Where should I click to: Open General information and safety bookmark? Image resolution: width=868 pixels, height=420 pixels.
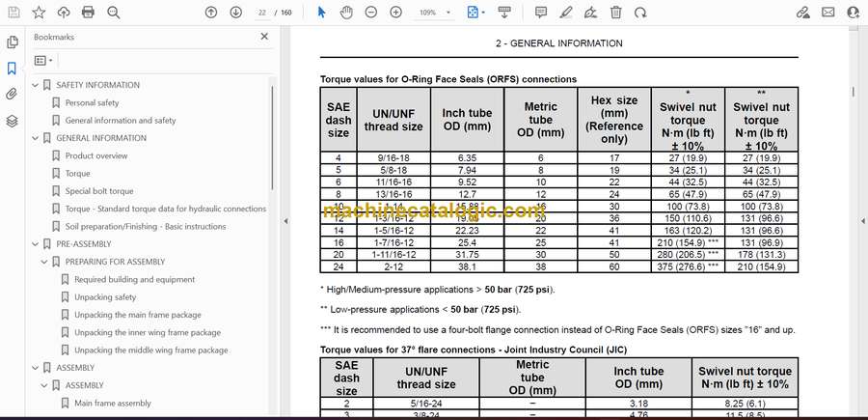point(121,121)
